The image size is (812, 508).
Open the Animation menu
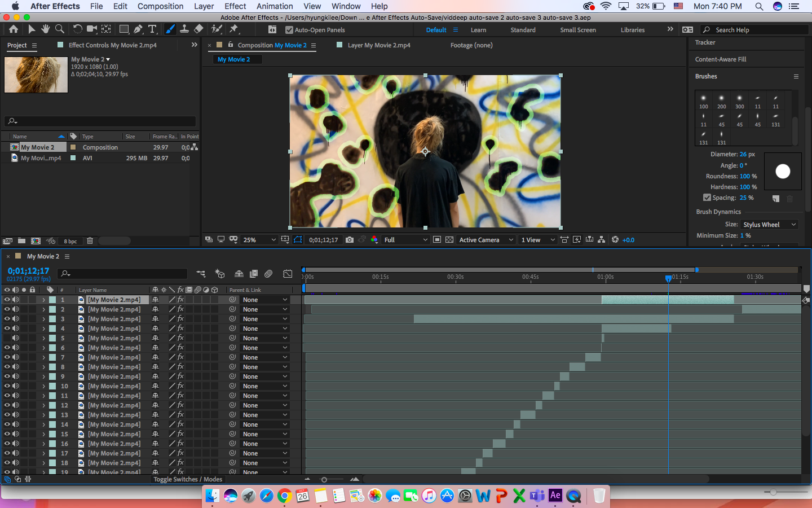tap(275, 6)
